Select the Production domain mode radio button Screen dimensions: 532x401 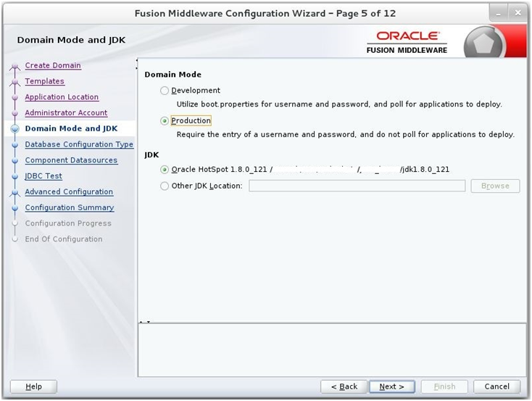pos(165,121)
